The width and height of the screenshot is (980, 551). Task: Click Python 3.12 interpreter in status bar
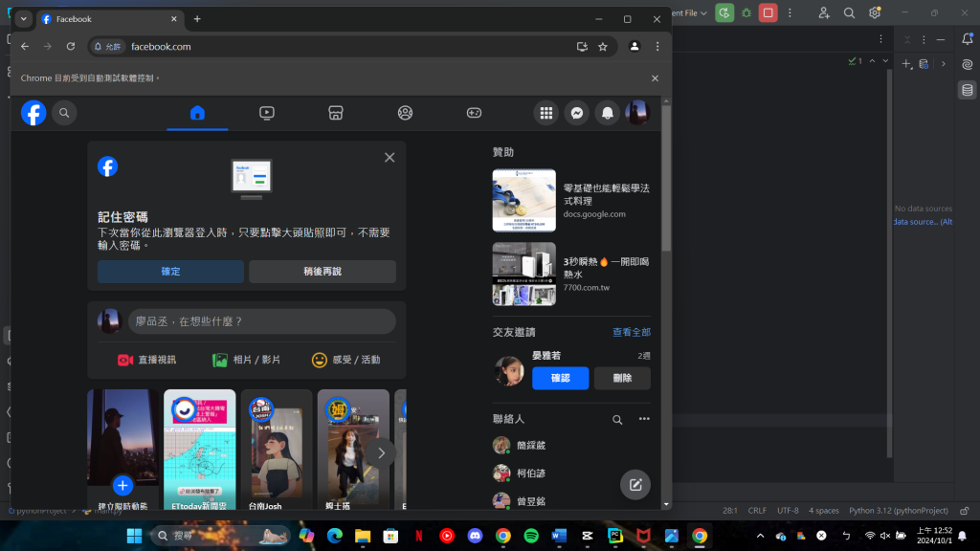coord(898,511)
